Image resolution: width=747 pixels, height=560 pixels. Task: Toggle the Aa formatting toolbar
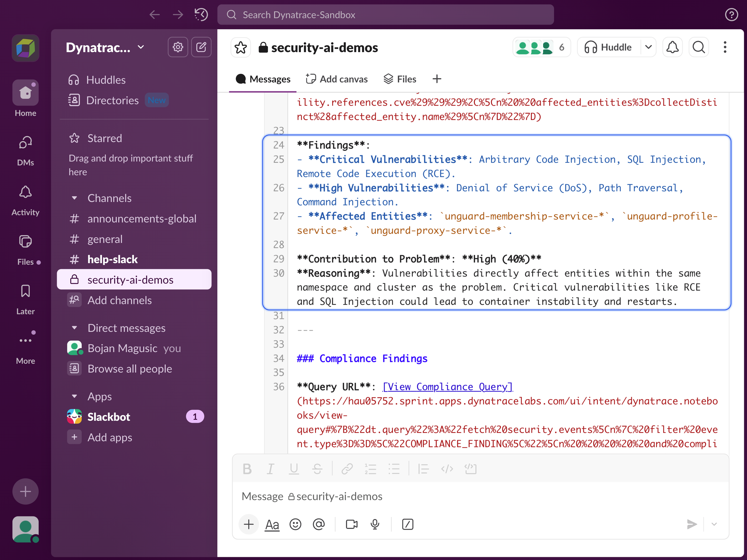(272, 524)
